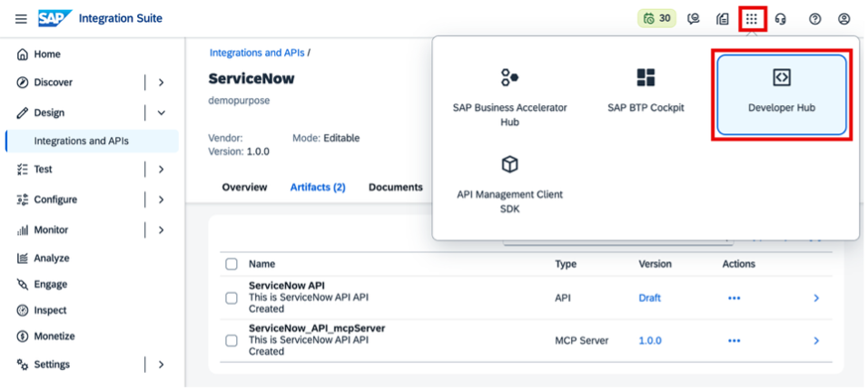Click the demopurpose description text
The image size is (868, 390).
[239, 102]
